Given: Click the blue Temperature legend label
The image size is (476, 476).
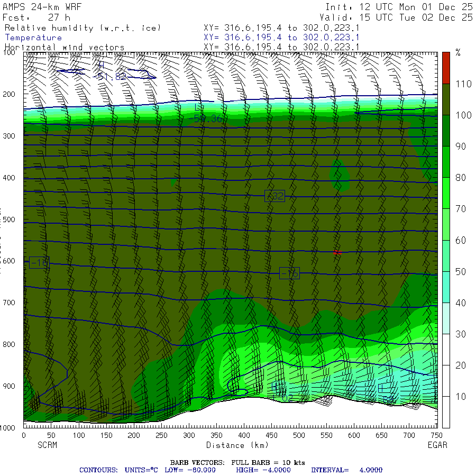Looking at the screenshot, I should [33, 38].
